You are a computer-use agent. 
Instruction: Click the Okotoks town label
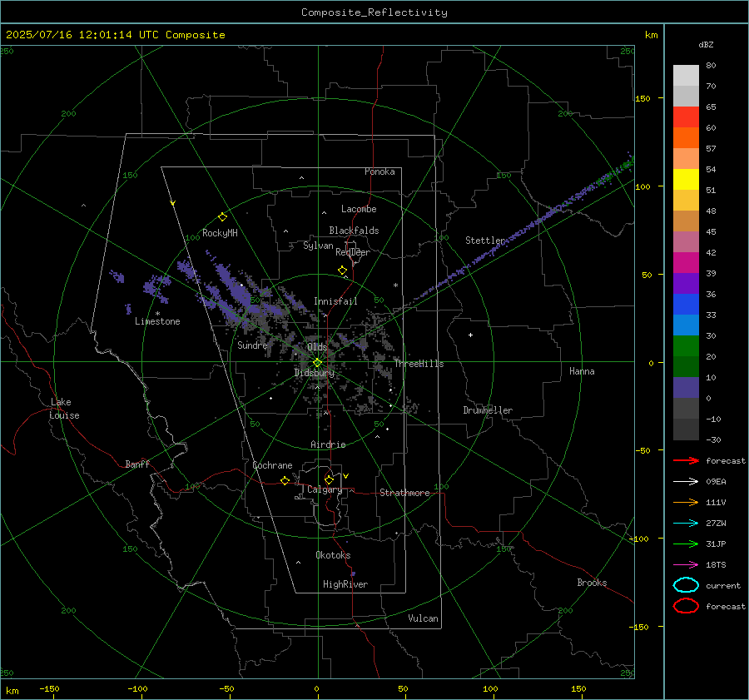(333, 555)
